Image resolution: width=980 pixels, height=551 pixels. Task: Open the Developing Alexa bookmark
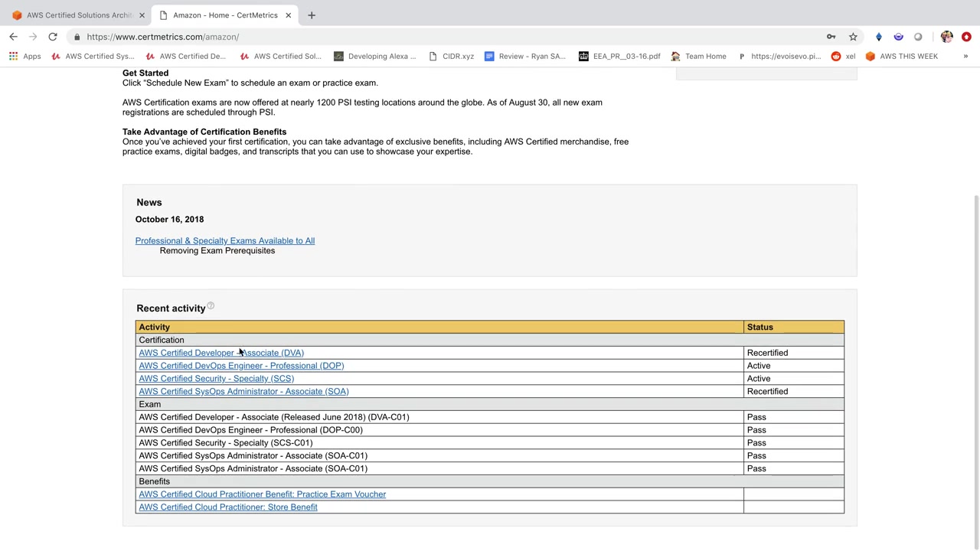(375, 56)
